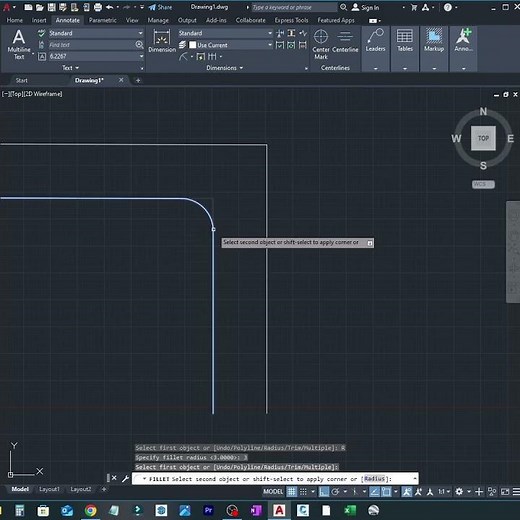The height and width of the screenshot is (520, 520).
Task: Click the Customization hamburger icon in status bar
Action: (x=516, y=492)
